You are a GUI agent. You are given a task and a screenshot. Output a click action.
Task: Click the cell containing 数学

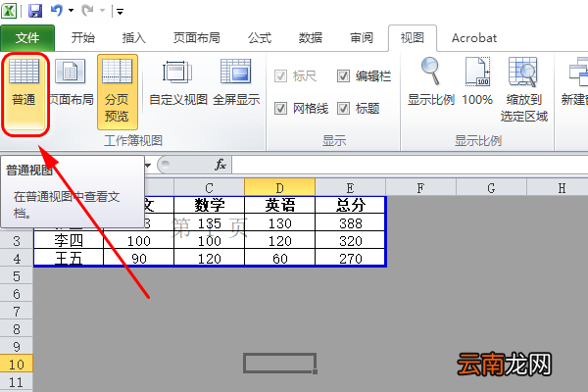(210, 205)
